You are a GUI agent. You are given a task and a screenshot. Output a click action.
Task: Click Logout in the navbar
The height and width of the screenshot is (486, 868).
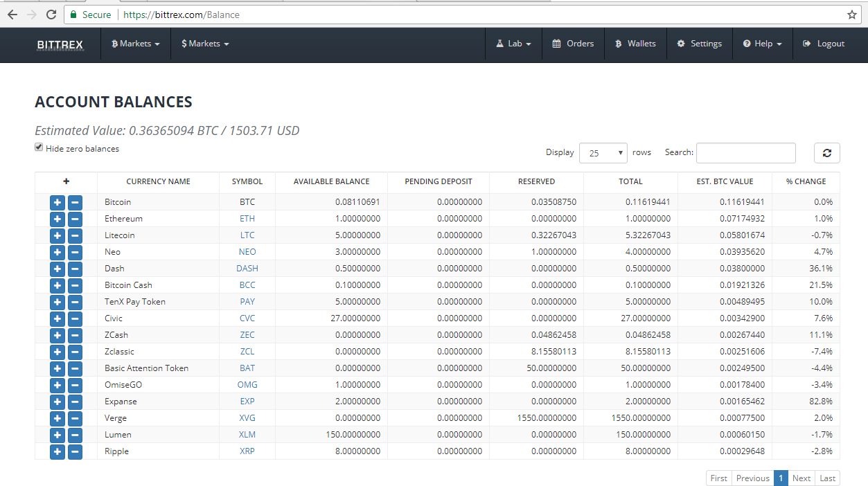(824, 44)
